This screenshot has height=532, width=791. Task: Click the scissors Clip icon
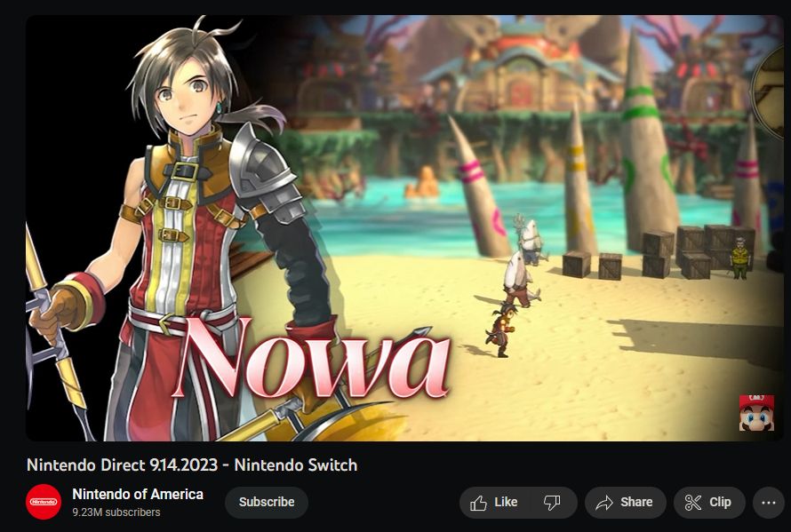coord(692,503)
